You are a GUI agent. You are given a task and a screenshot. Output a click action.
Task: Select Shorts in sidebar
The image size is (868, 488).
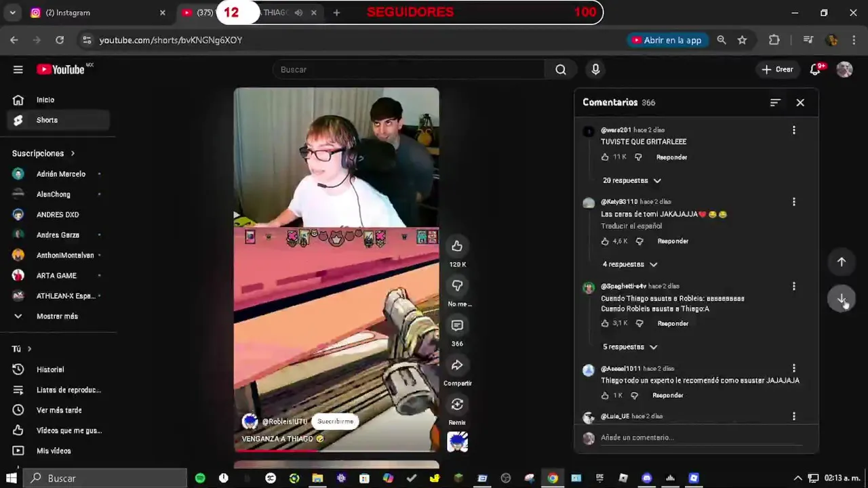(x=58, y=120)
